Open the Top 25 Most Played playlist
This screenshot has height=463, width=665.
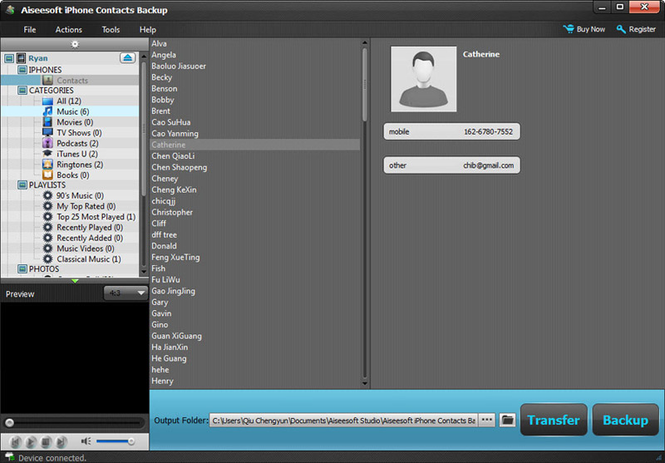[96, 217]
